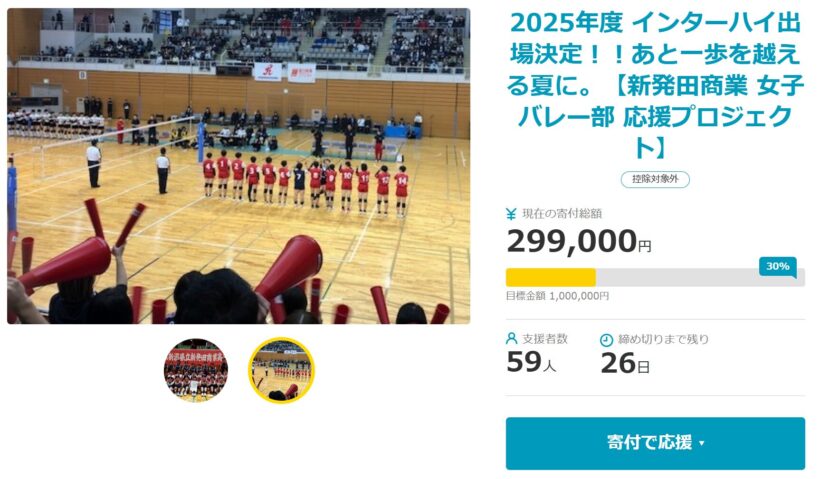The image size is (820, 479).
Task: Click the 26日 remaining days count
Action: pos(625,363)
